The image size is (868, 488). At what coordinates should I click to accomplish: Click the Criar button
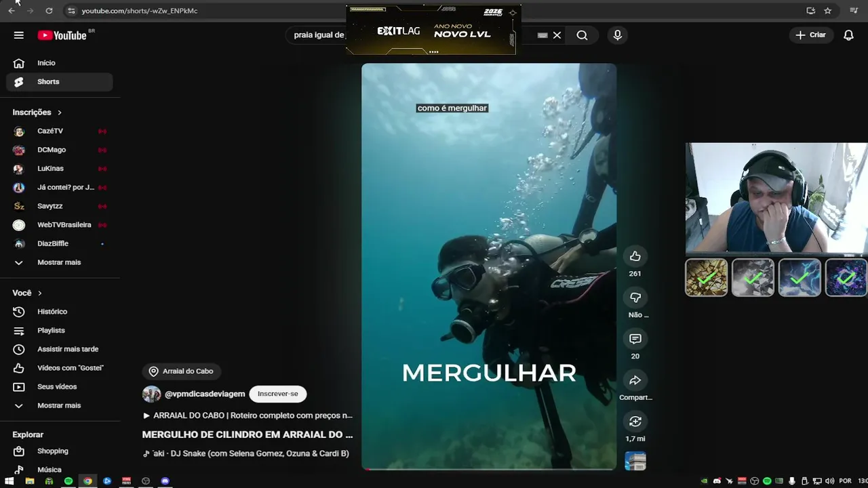click(811, 35)
